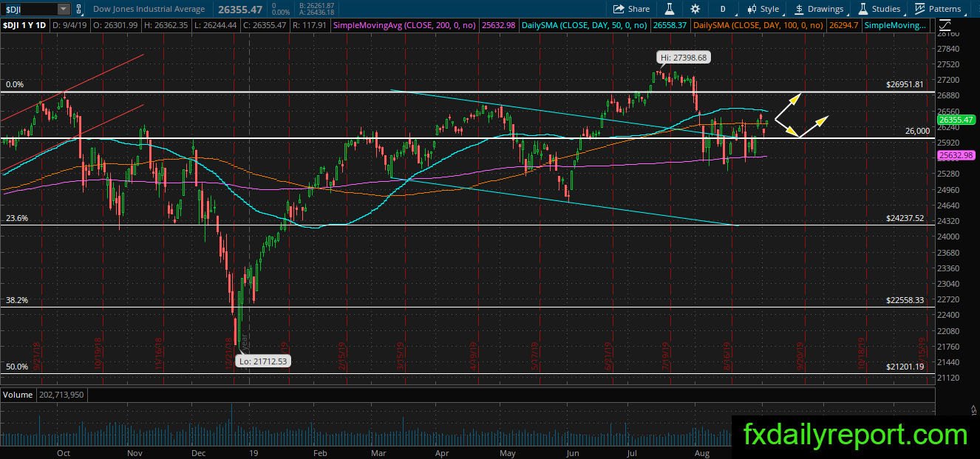Open the Patterns menu
The image size is (980, 459).
[x=939, y=9]
